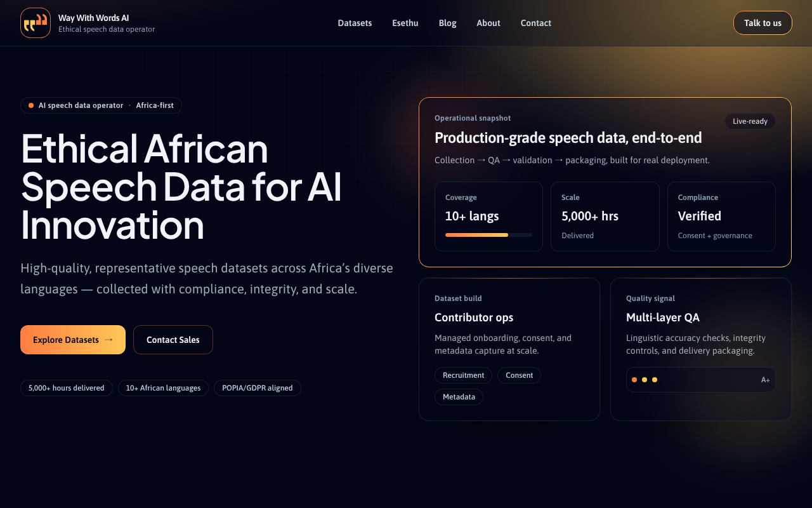
Task: Click the 5,000+ hours delivered pill
Action: 67,388
